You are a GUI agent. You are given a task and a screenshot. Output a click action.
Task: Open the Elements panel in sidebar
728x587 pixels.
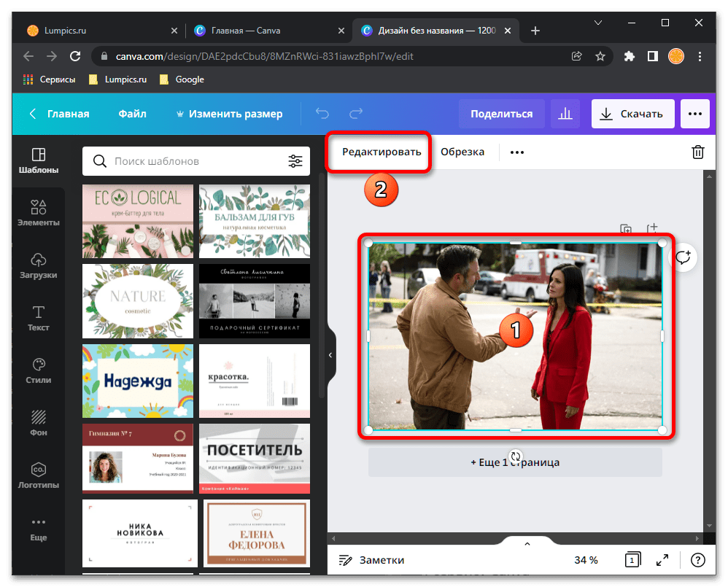tap(39, 213)
